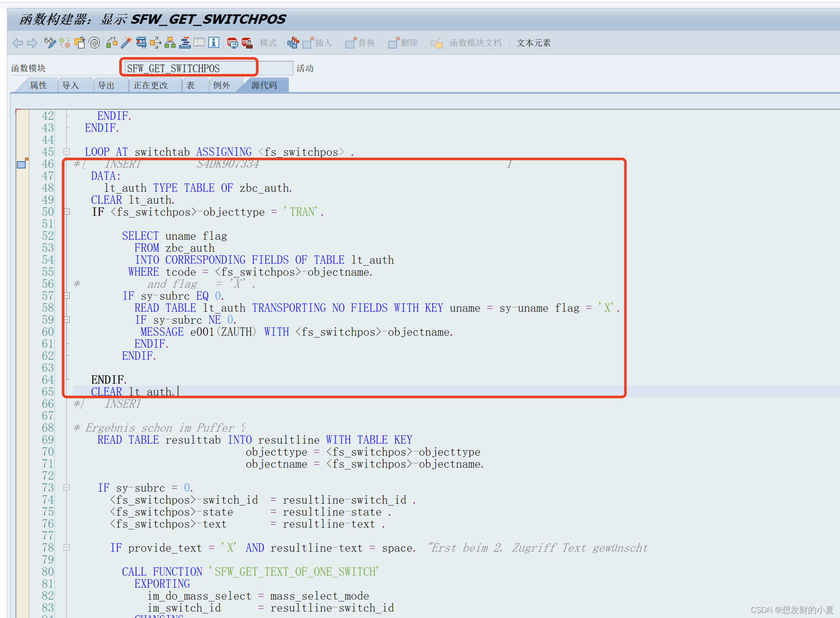Click the SFW_GET_SWITCHPOS function module field
This screenshot has width=840, height=618.
click(x=208, y=68)
